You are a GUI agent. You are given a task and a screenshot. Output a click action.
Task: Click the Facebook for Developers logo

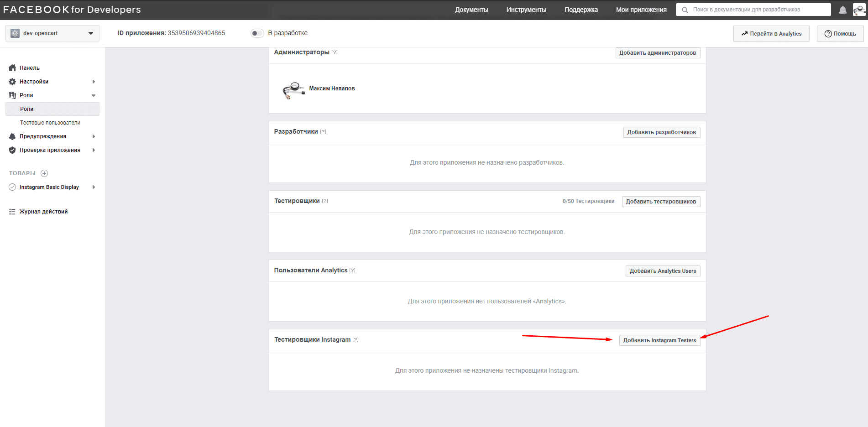72,10
